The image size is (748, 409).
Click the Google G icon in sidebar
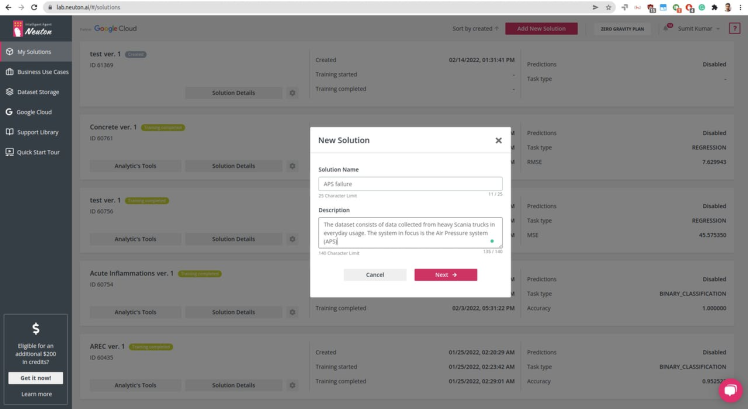[9, 112]
